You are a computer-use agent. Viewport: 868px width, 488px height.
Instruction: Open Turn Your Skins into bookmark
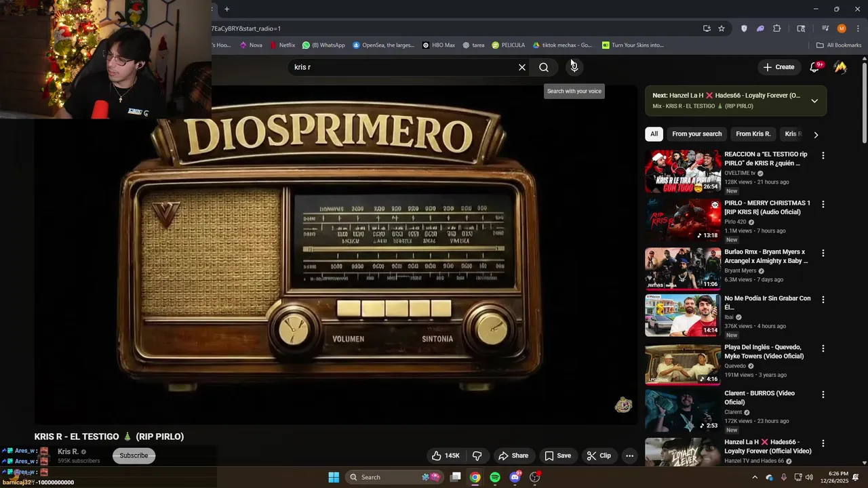coord(633,45)
